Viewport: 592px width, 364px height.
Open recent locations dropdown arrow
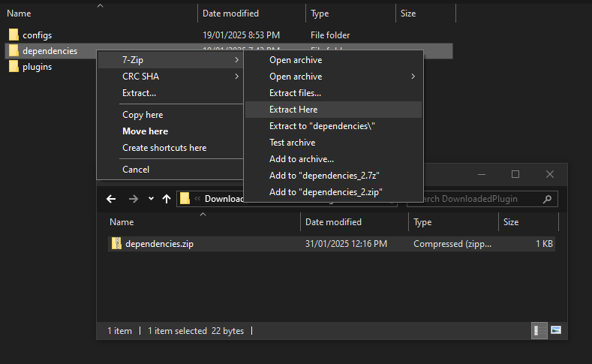(x=151, y=199)
